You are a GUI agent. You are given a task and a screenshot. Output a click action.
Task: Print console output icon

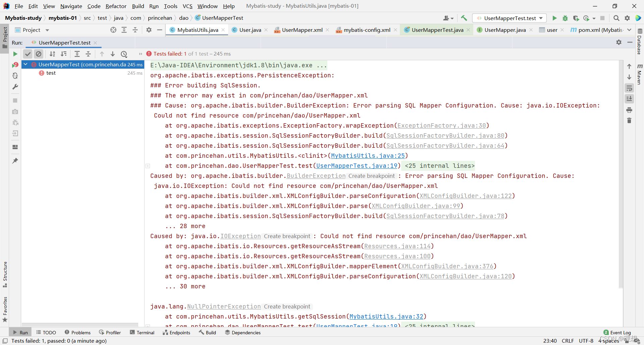[x=629, y=110]
